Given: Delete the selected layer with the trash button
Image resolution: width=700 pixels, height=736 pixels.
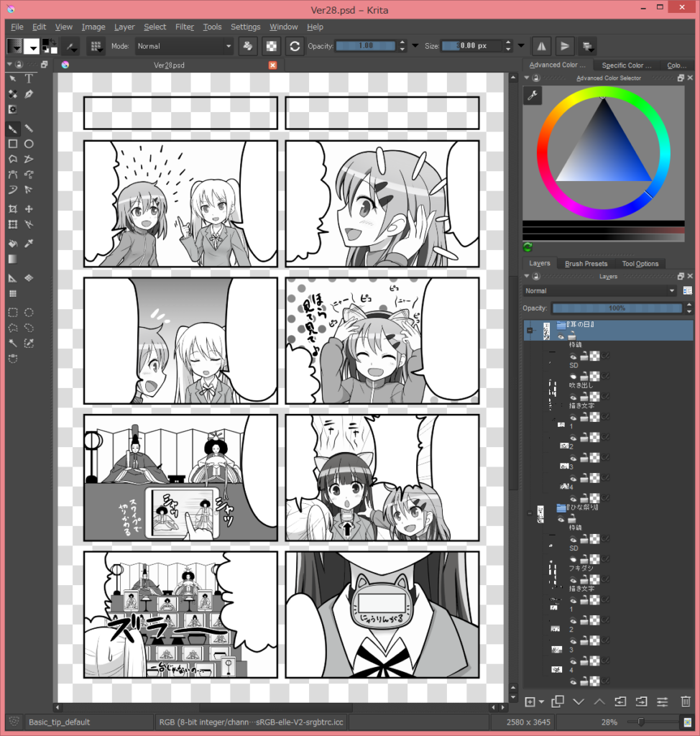Looking at the screenshot, I should tap(686, 701).
